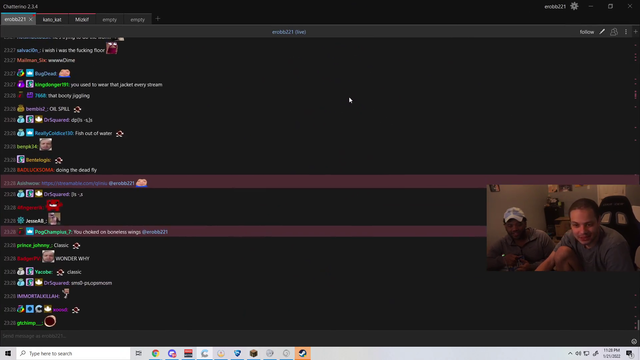Open the streamable link from Asishwow
Image resolution: width=640 pixels, height=360 pixels.
(x=74, y=183)
